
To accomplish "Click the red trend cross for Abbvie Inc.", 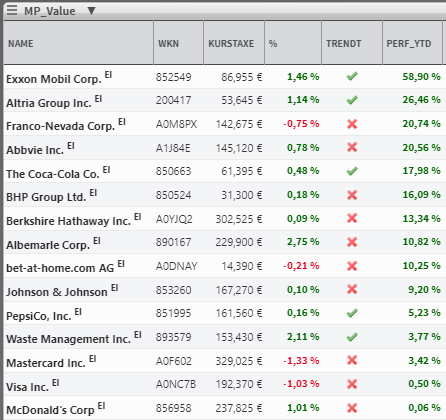I will [352, 147].
